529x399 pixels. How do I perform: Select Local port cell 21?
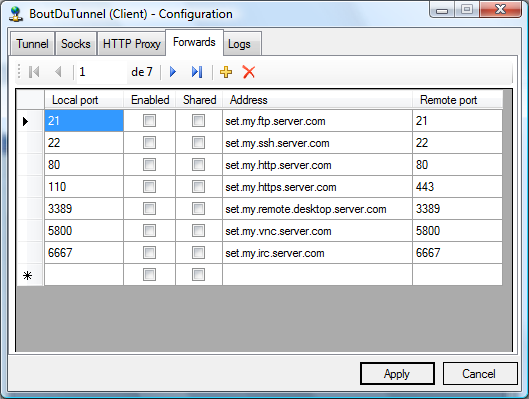[84, 121]
